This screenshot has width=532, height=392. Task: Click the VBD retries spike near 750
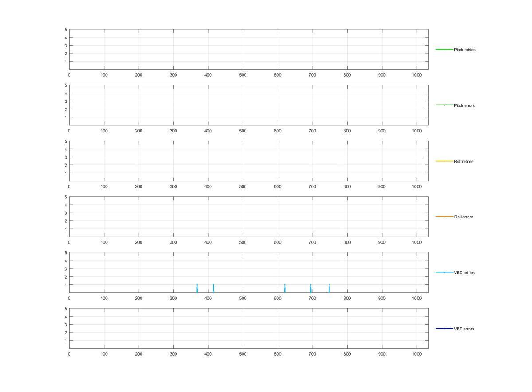pos(329,288)
